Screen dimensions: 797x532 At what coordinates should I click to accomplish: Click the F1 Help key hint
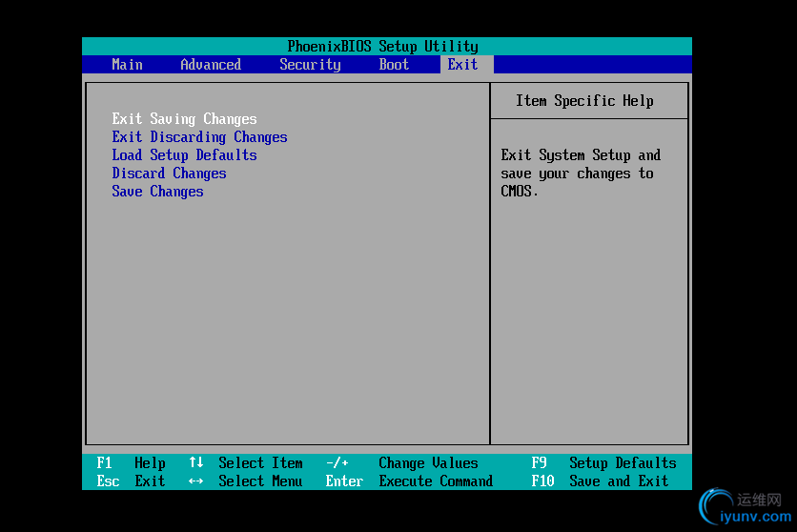131,463
